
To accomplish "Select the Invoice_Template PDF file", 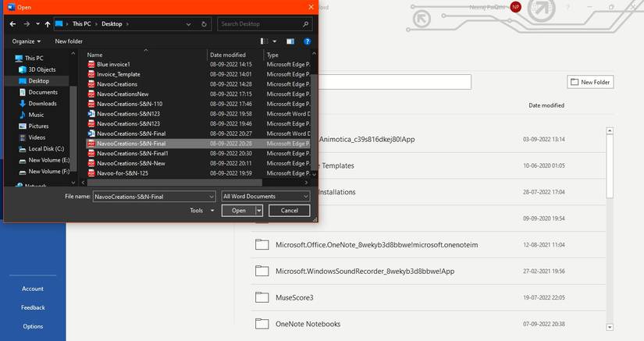I will pos(198,74).
